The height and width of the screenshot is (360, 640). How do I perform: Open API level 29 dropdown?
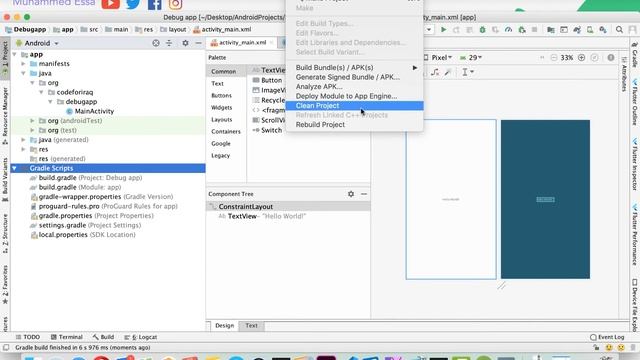(471, 58)
